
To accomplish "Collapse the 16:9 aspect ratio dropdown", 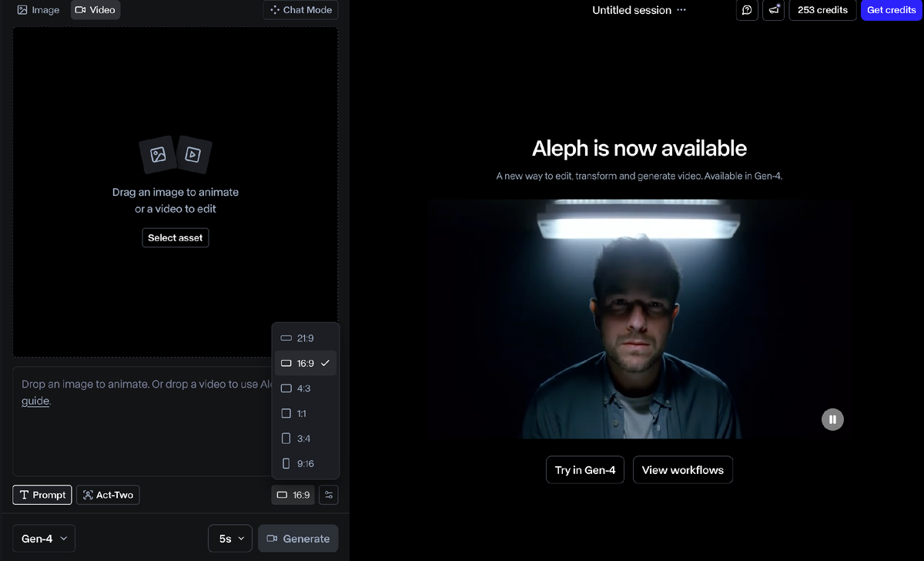I will [x=293, y=495].
